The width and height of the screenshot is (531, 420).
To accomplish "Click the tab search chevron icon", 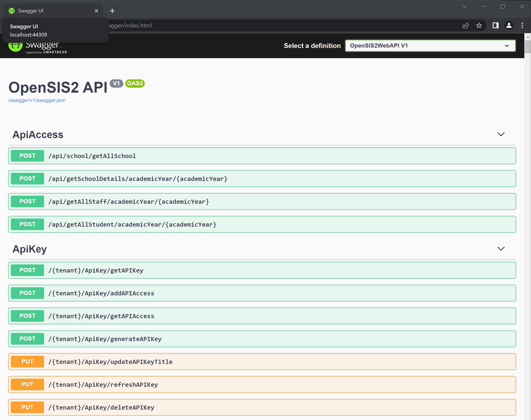I will (x=464, y=7).
